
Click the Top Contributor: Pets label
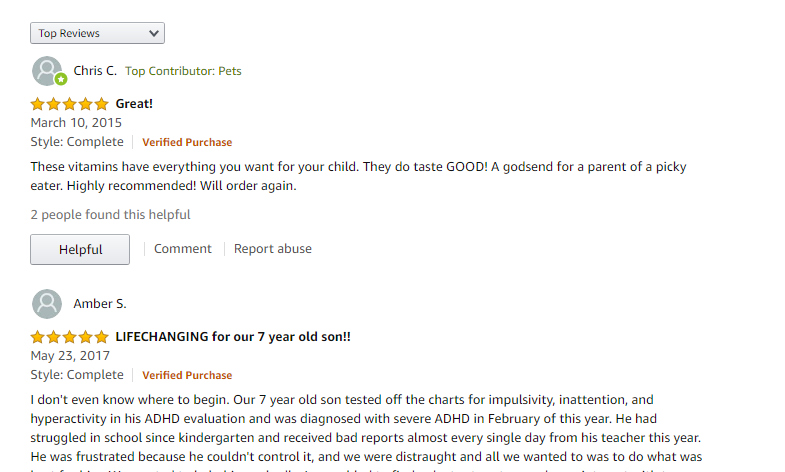(x=183, y=71)
